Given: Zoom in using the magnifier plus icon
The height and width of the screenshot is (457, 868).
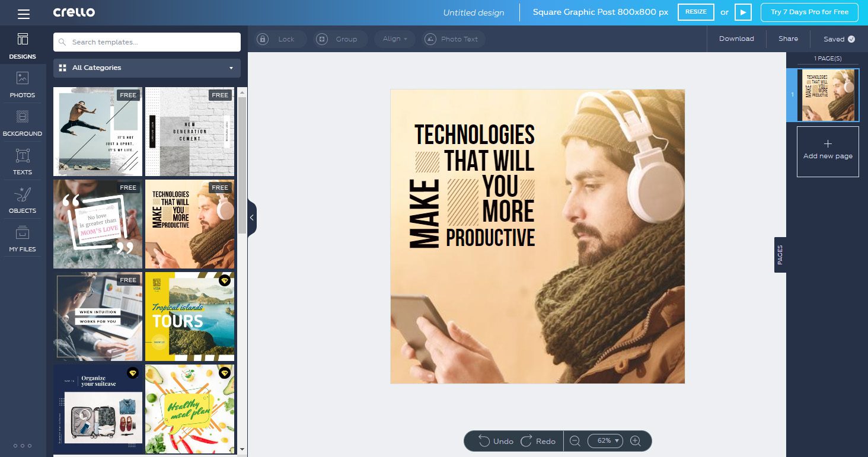Looking at the screenshot, I should point(636,441).
